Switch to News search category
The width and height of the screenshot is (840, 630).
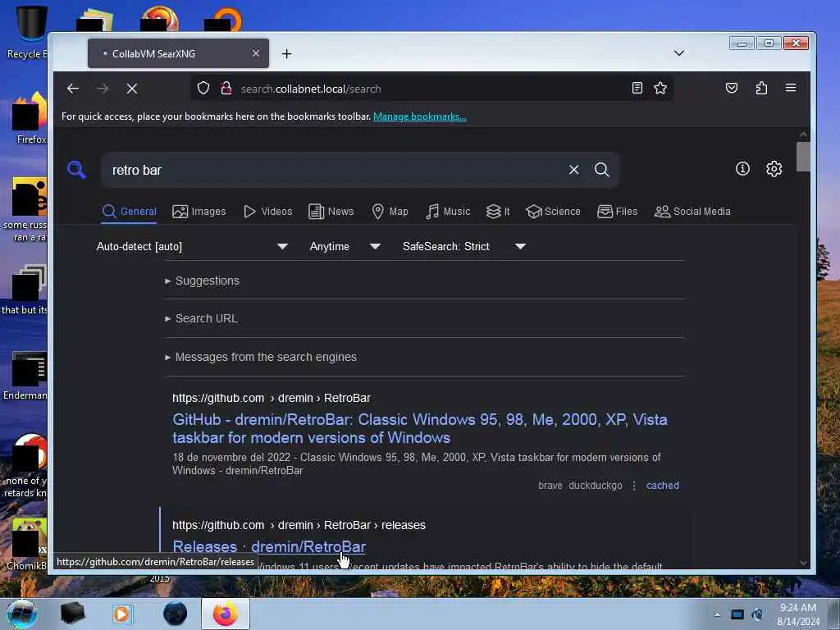point(331,211)
